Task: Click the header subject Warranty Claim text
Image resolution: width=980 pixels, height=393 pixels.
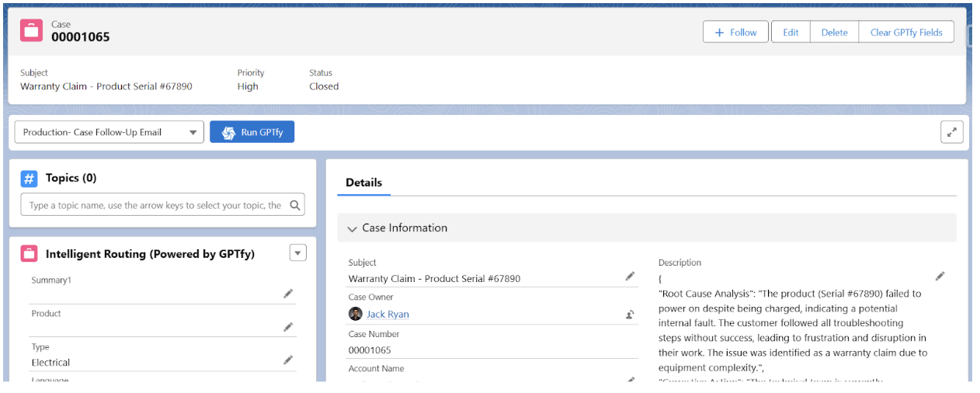Action: click(x=106, y=86)
